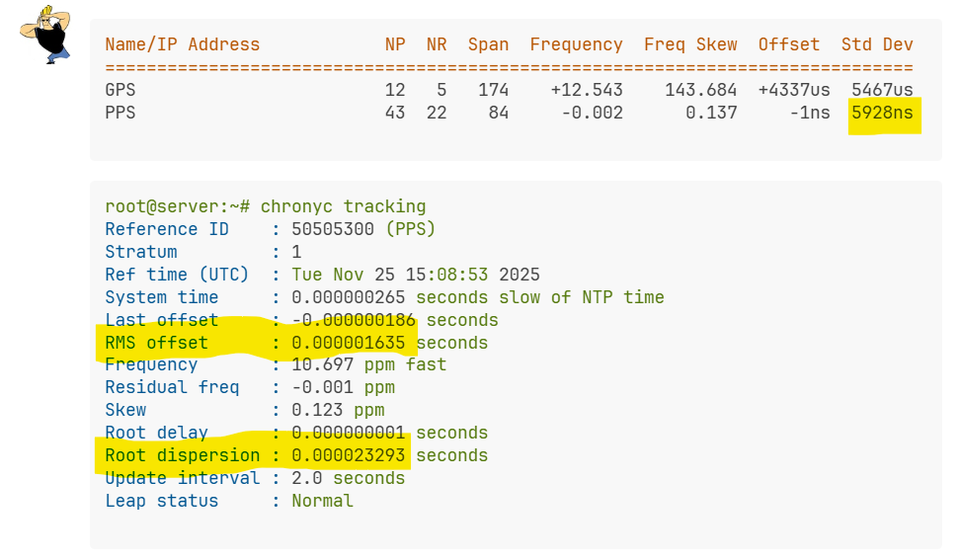Click the GPS source row name
Screen dimensions: 961x560
(x=120, y=90)
